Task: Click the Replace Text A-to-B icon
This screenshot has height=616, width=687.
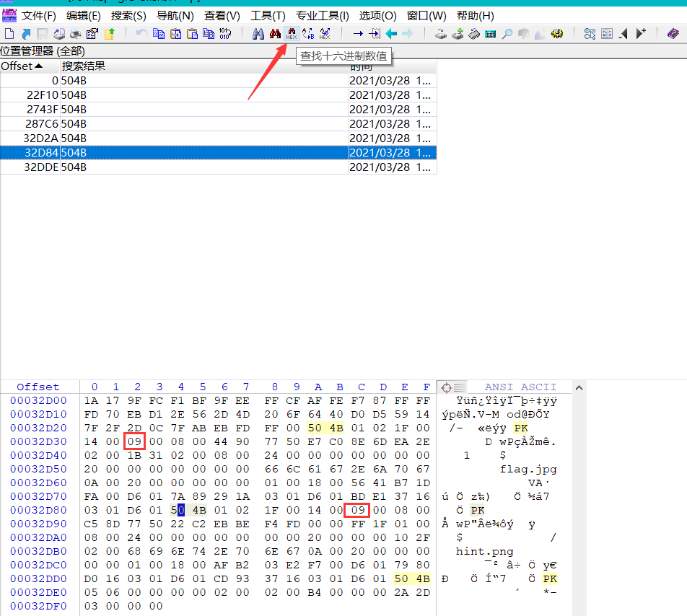Action: [308, 34]
